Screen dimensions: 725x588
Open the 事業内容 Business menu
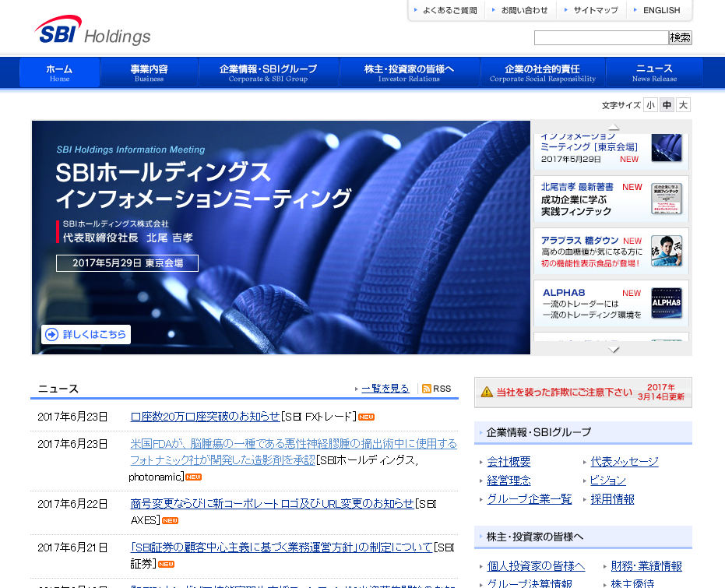point(149,72)
